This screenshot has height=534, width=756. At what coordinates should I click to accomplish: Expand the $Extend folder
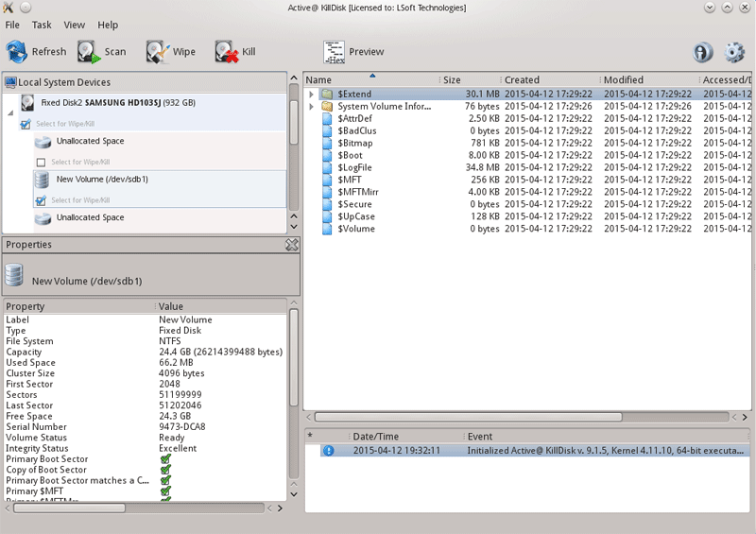pos(312,95)
